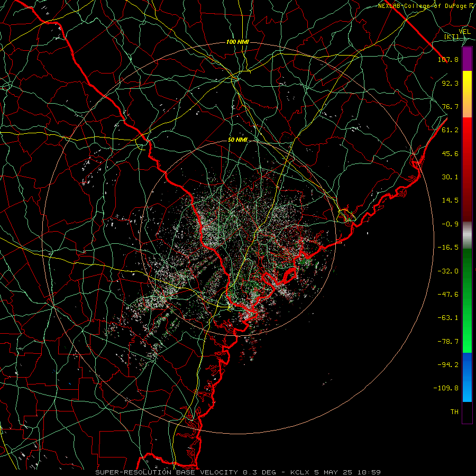This screenshot has height=476, width=476.
Task: Click the 100 NMI range ring label
Action: (237, 42)
